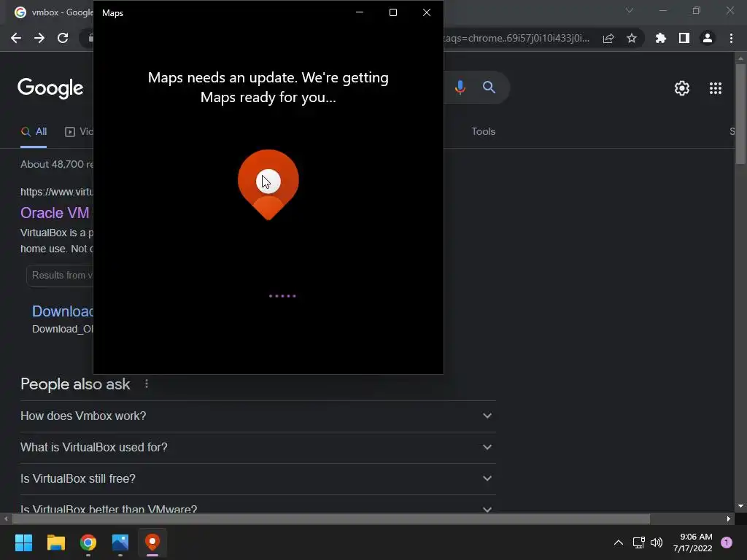Go forward in Chrome browser
This screenshot has width=747, height=560.
pyautogui.click(x=39, y=38)
